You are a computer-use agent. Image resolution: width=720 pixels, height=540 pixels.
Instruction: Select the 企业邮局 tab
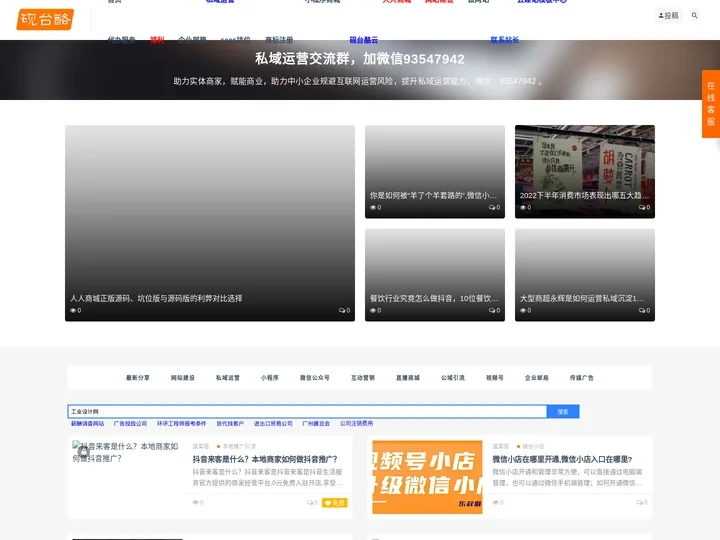click(x=536, y=377)
